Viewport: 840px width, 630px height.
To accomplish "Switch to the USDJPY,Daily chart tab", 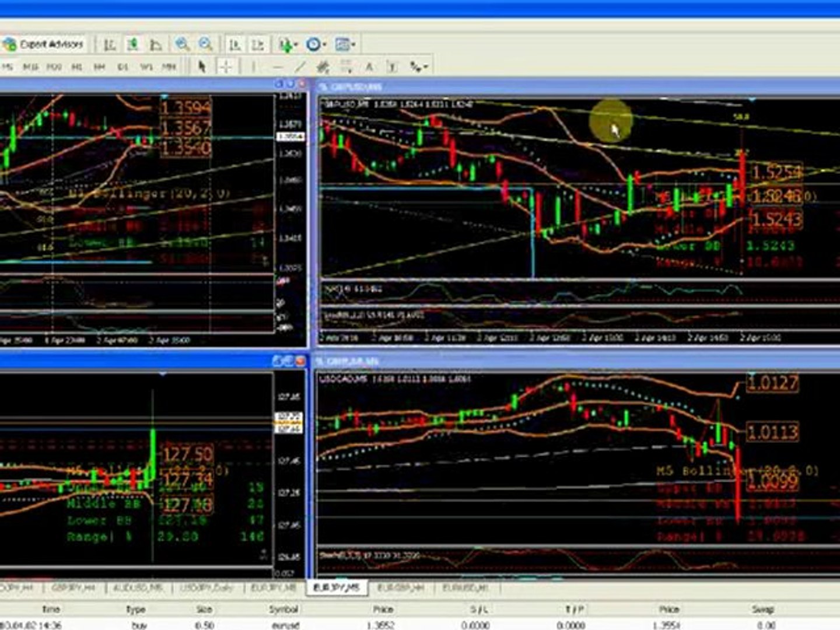I will [x=207, y=587].
